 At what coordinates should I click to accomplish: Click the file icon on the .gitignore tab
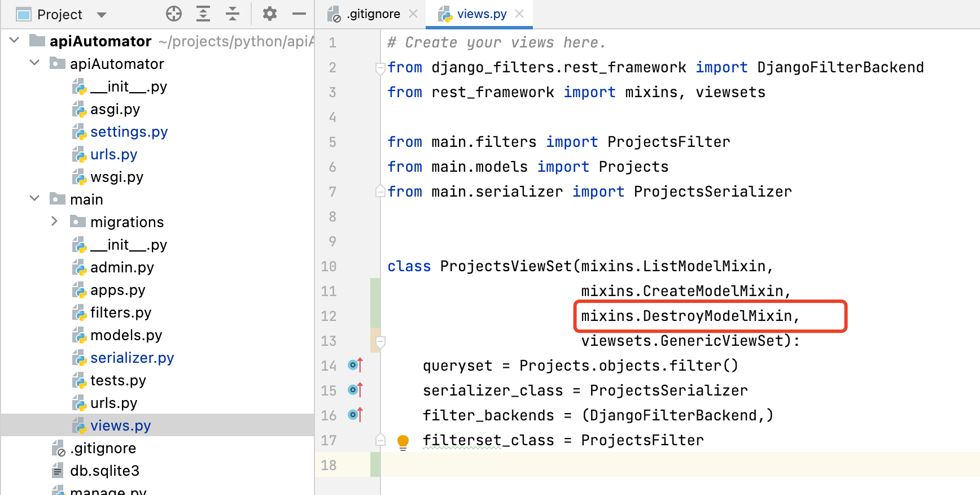[x=334, y=14]
